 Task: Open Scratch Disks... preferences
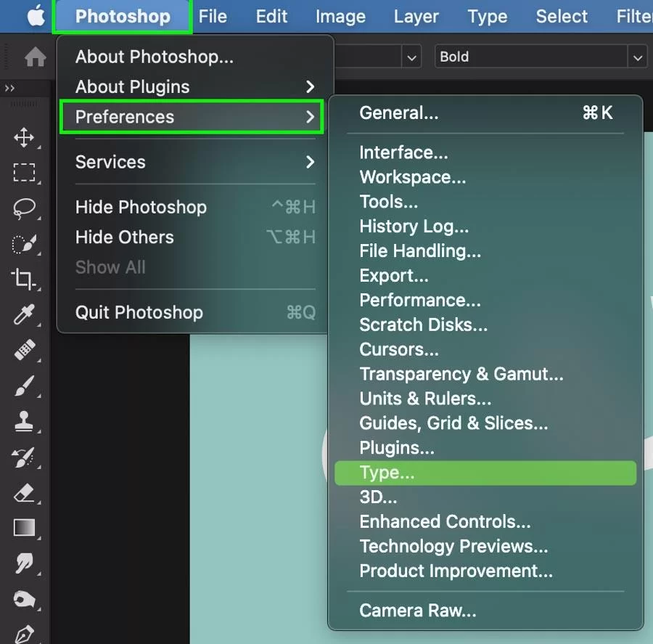pyautogui.click(x=485, y=325)
